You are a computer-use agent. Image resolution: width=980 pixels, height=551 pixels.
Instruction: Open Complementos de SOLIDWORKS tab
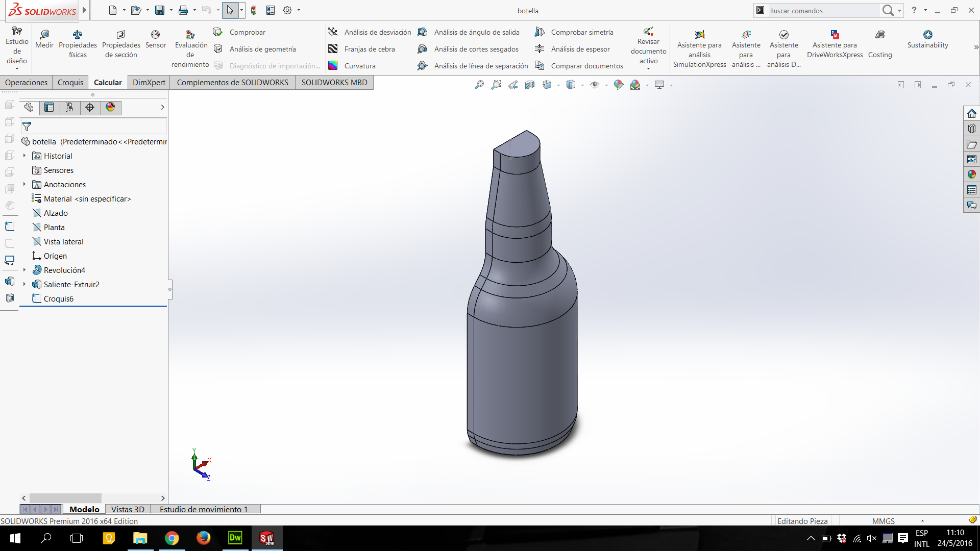pos(232,83)
